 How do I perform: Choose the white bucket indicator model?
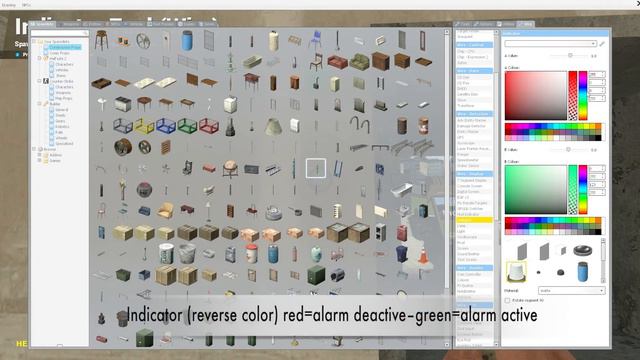[x=516, y=272]
